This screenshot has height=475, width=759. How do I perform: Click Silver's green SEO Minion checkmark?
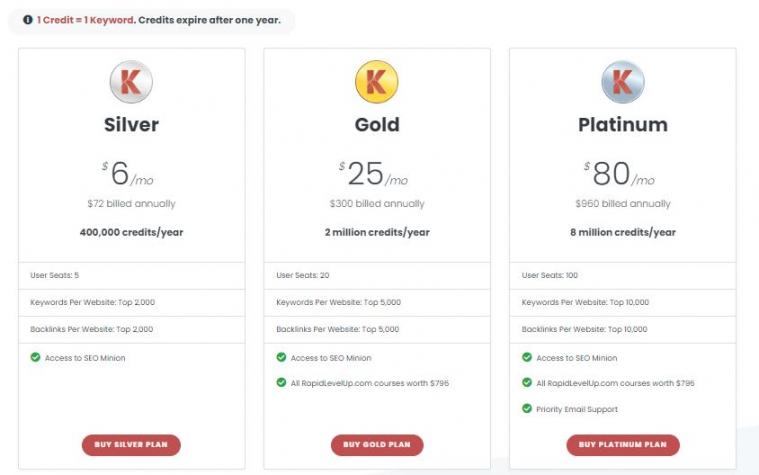(x=36, y=357)
